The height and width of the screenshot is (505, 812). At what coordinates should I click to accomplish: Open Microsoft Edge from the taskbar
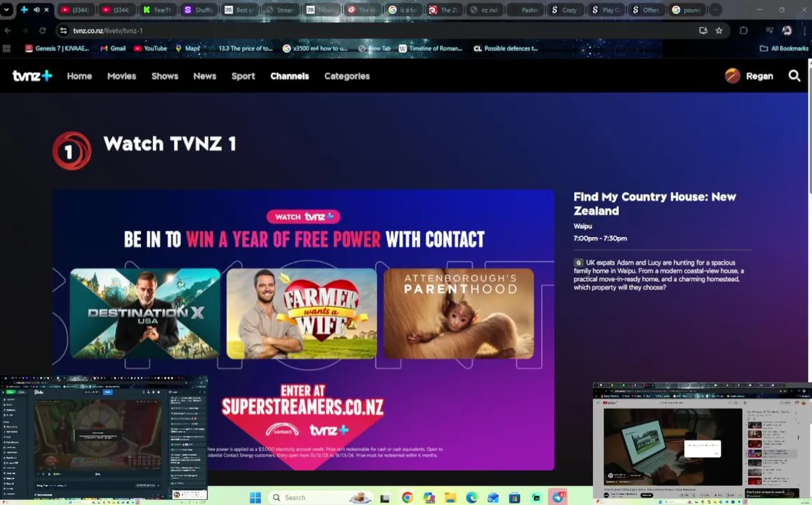pyautogui.click(x=472, y=497)
